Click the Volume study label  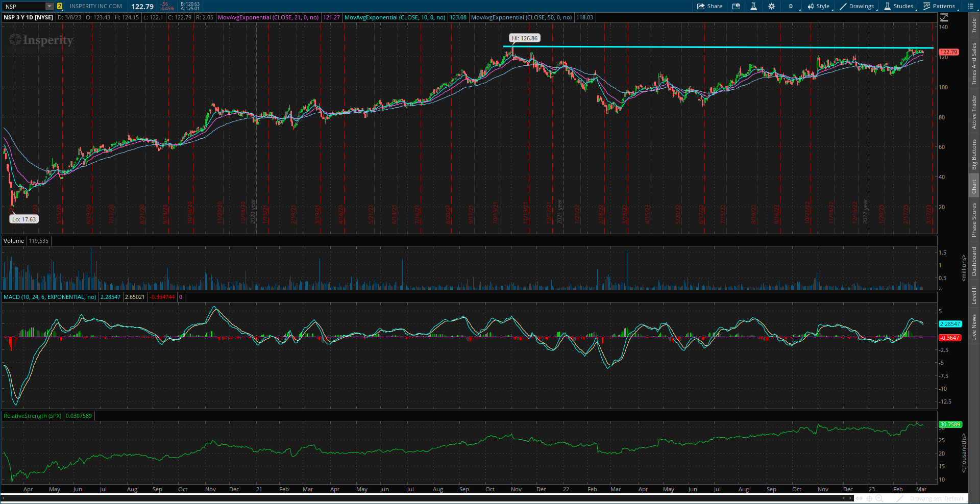(x=14, y=241)
